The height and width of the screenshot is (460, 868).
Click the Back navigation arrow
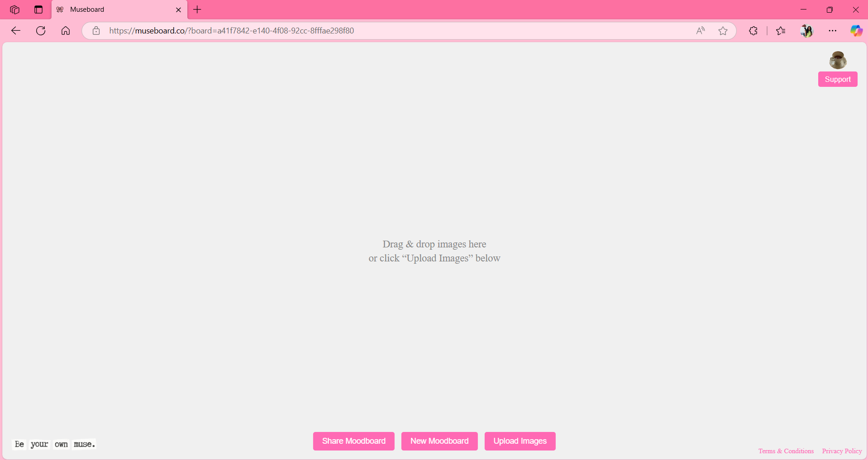(15, 30)
